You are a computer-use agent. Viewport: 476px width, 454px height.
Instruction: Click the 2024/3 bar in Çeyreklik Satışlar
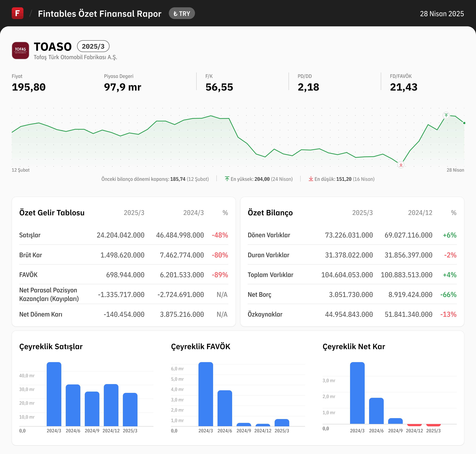click(54, 394)
